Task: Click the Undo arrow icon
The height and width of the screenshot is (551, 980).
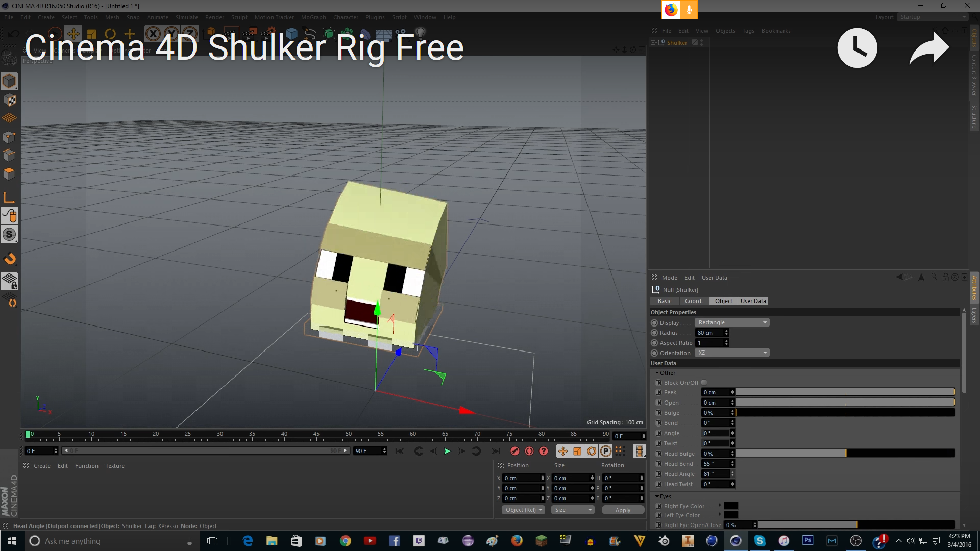Action: [14, 34]
